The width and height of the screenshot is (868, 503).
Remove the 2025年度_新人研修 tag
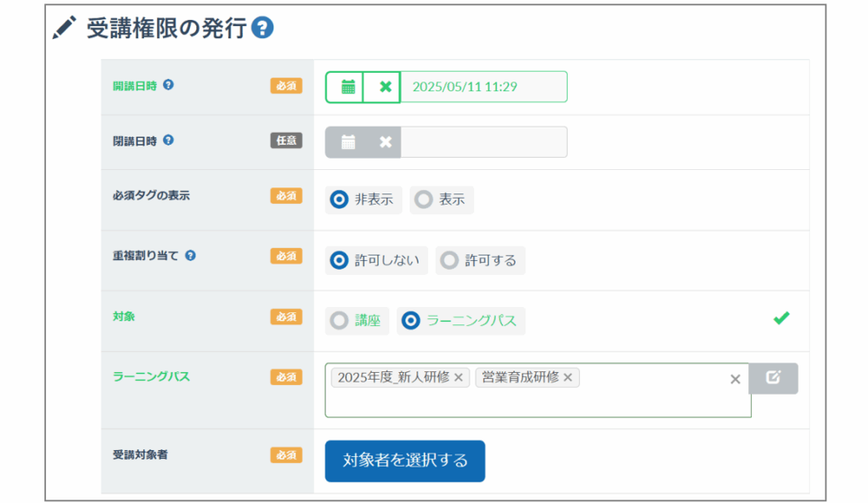458,377
